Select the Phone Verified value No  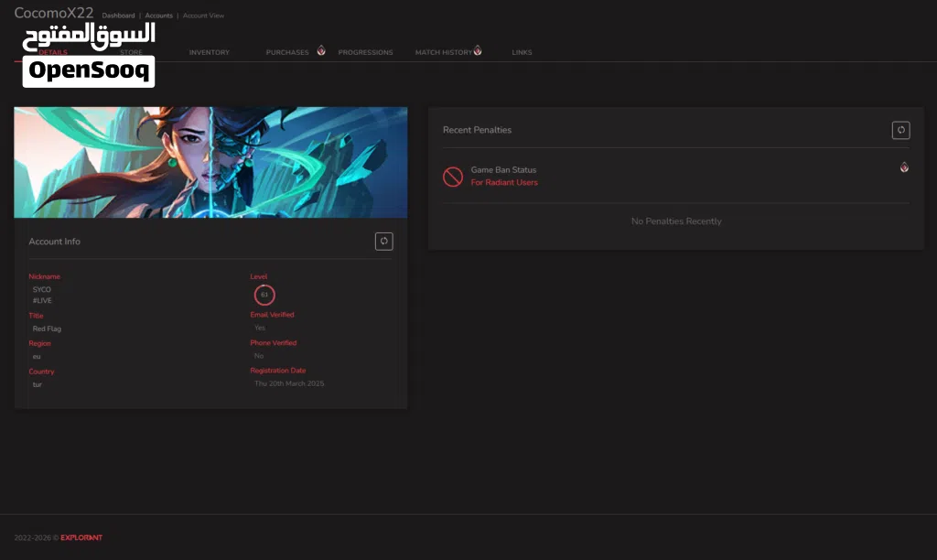(x=259, y=356)
